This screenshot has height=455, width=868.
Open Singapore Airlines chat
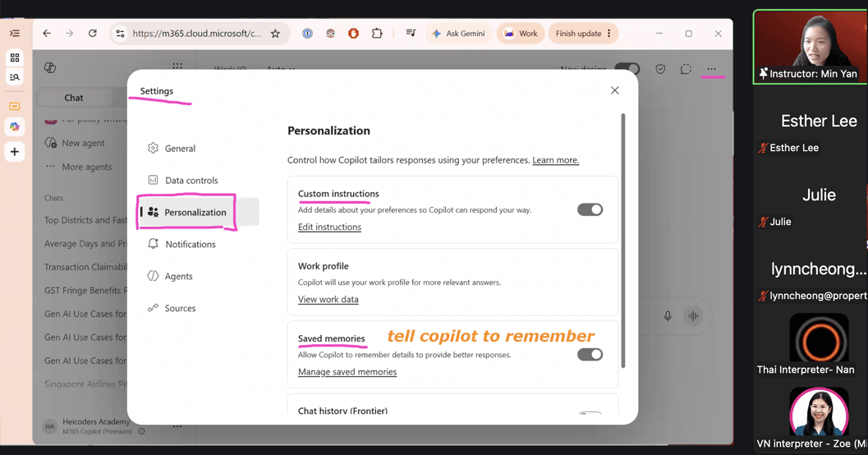(x=85, y=384)
